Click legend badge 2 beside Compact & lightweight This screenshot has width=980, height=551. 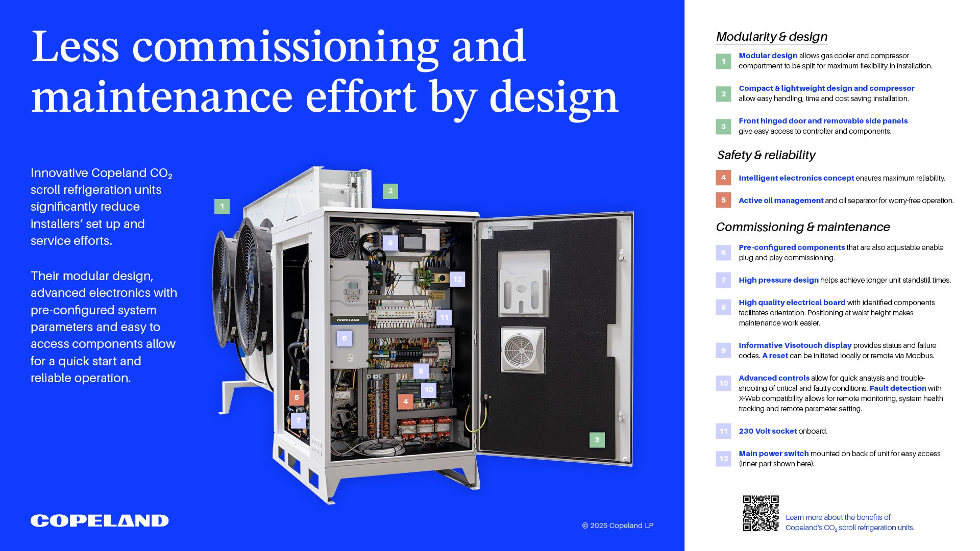[723, 94]
